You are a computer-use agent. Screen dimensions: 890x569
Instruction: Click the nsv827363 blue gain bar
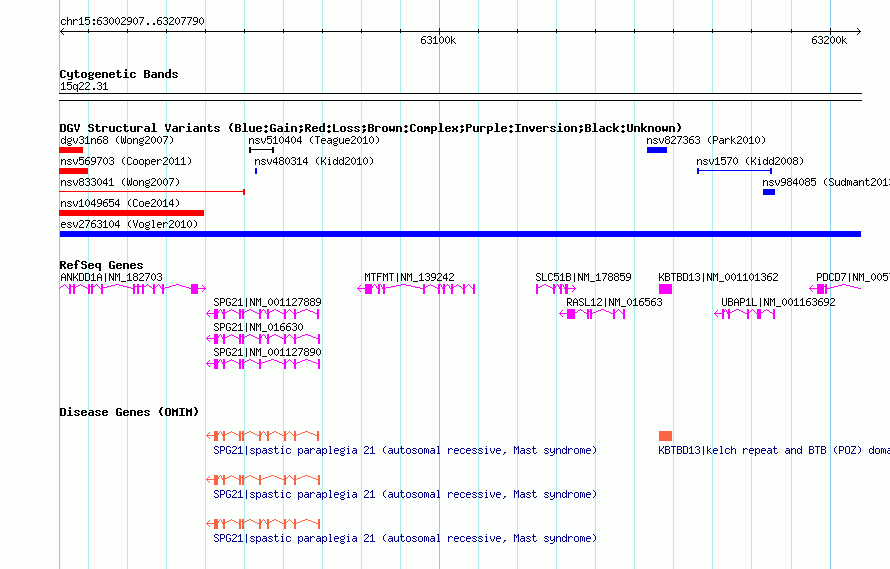tap(657, 150)
